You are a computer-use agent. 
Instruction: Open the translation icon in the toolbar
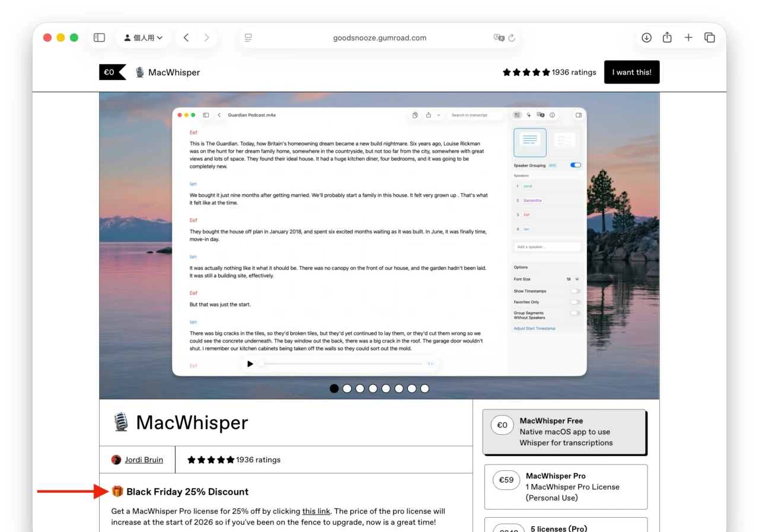click(x=540, y=115)
